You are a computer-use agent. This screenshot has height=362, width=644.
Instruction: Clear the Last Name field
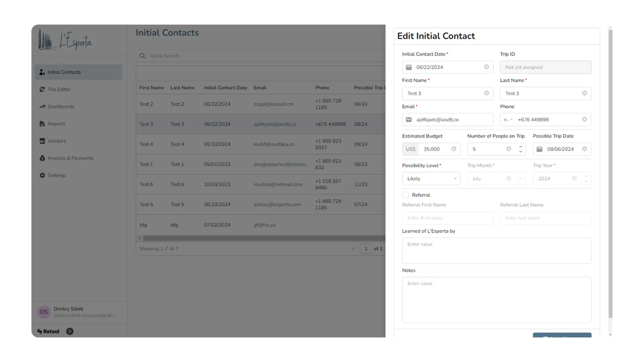(x=584, y=93)
